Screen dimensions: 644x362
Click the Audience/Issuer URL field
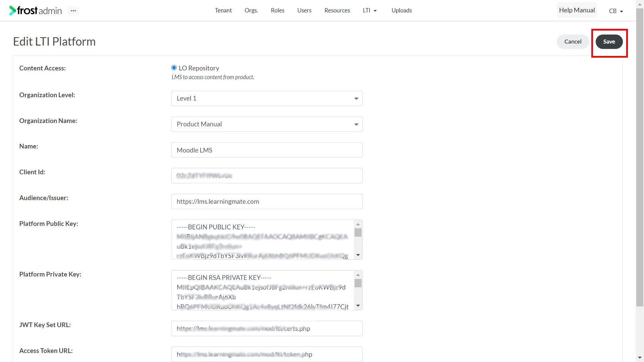267,201
